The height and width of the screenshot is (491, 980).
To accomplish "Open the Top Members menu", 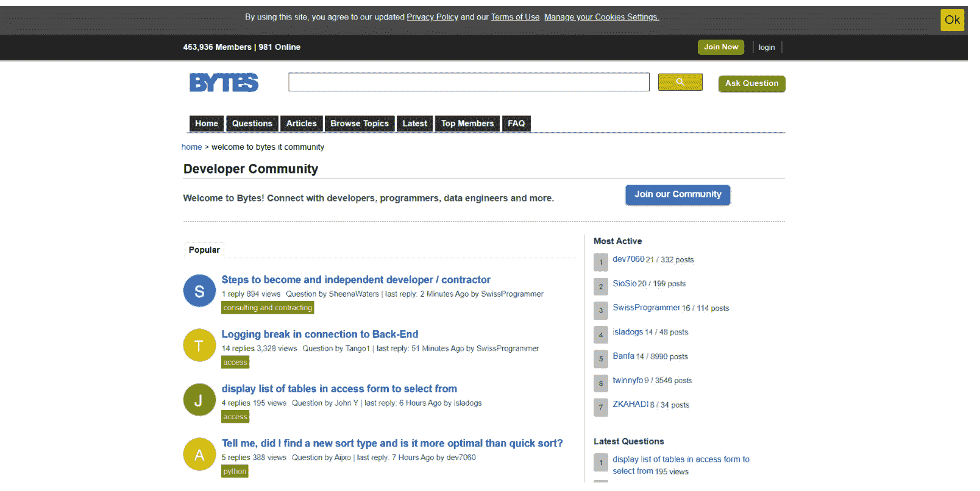I will tap(467, 124).
